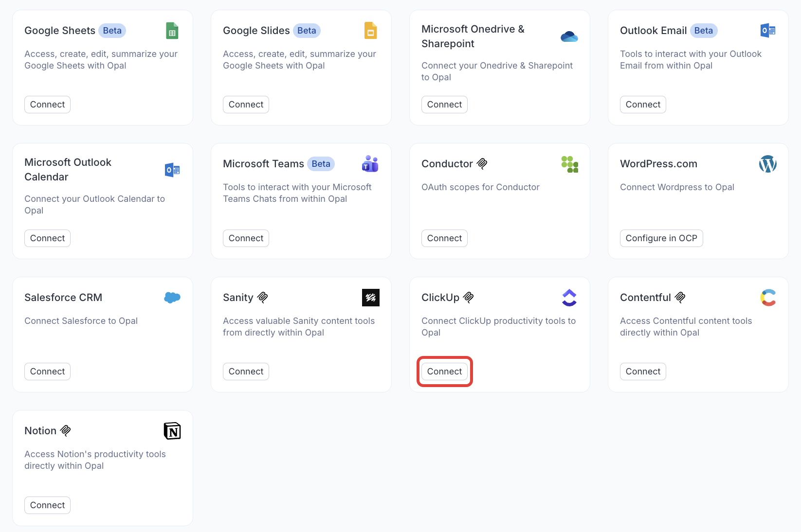Image resolution: width=801 pixels, height=532 pixels.
Task: Click the Beta badge on Google Sheets
Action: pos(112,31)
